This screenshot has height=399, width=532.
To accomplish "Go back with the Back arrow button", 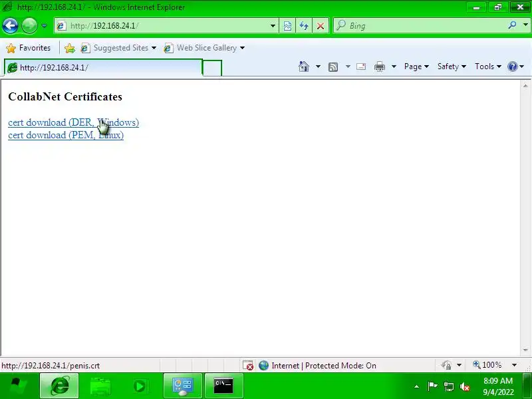I will (x=10, y=25).
